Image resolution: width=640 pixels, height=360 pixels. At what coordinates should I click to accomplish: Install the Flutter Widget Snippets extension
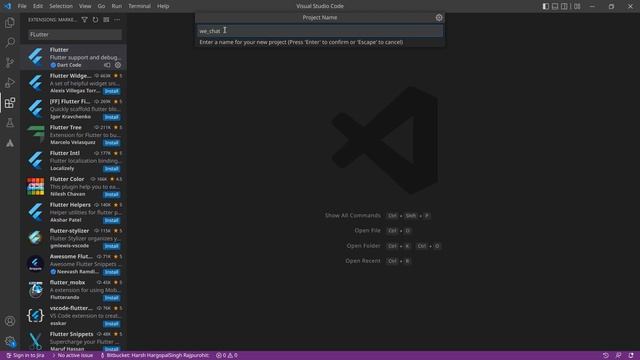pyautogui.click(x=111, y=91)
